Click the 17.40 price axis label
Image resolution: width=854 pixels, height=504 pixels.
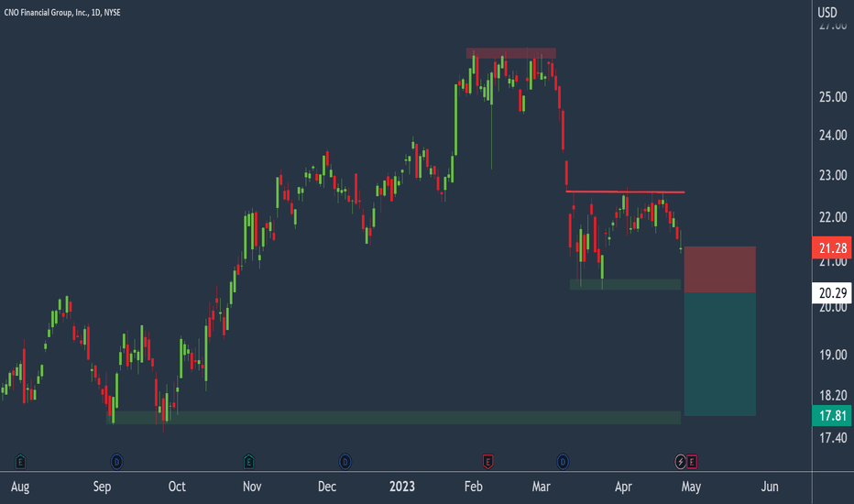click(x=833, y=437)
